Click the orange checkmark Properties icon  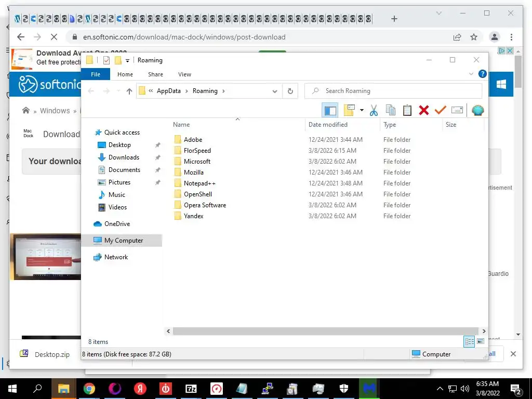pyautogui.click(x=440, y=110)
